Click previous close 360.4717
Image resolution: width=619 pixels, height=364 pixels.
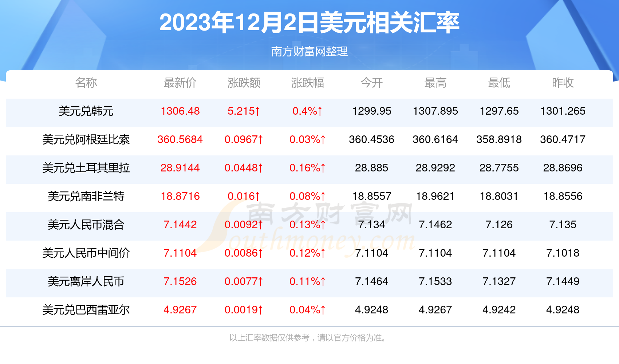563,139
